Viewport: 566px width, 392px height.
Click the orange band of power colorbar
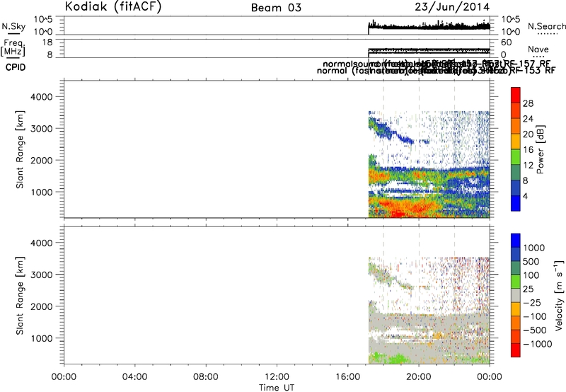click(516, 126)
